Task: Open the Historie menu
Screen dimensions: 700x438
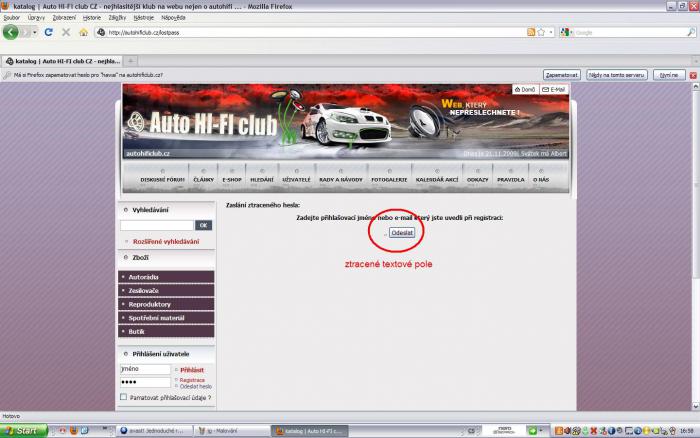Action: [x=92, y=17]
